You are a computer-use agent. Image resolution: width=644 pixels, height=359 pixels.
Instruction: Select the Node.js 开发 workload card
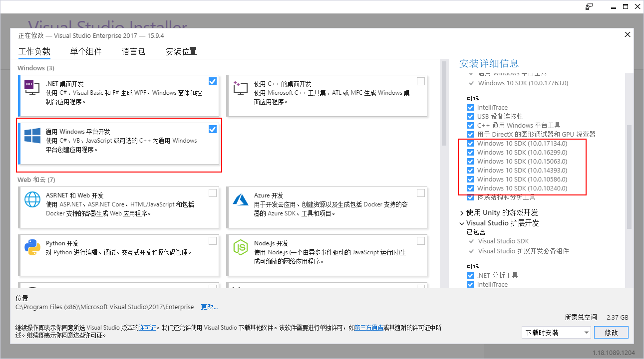(x=327, y=256)
